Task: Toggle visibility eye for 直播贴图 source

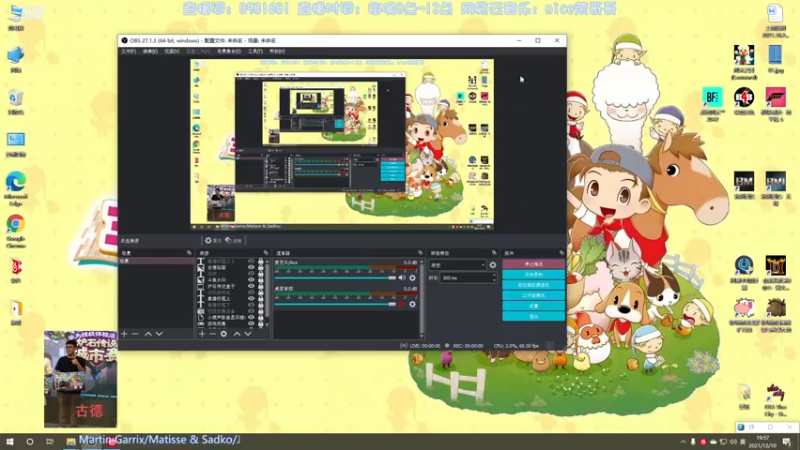Action: 251,267
